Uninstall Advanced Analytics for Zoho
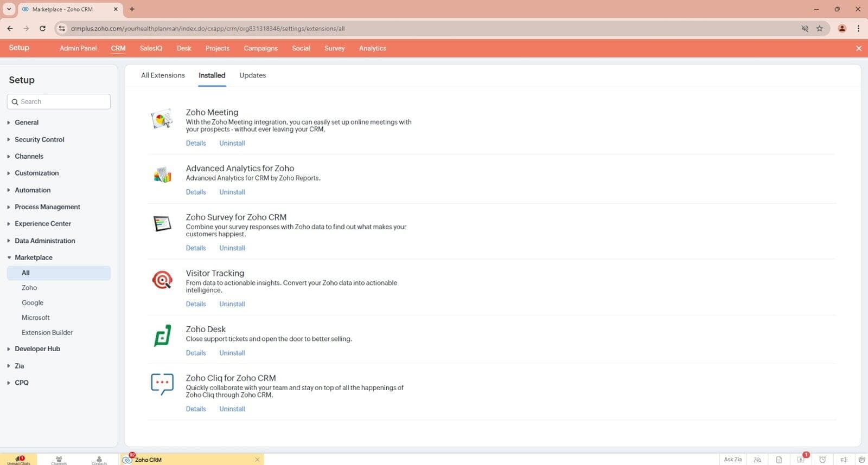Image resolution: width=868 pixels, height=465 pixels. [x=232, y=192]
